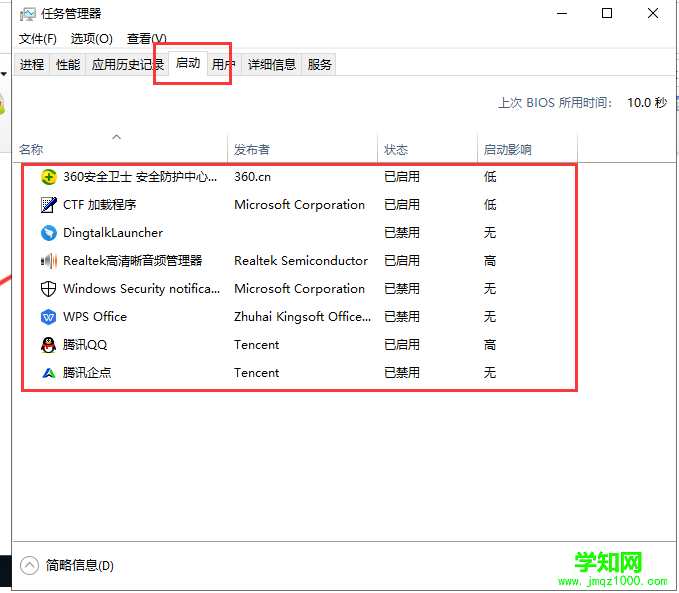Sort by the 状态 column header
The image size is (679, 593).
click(427, 150)
